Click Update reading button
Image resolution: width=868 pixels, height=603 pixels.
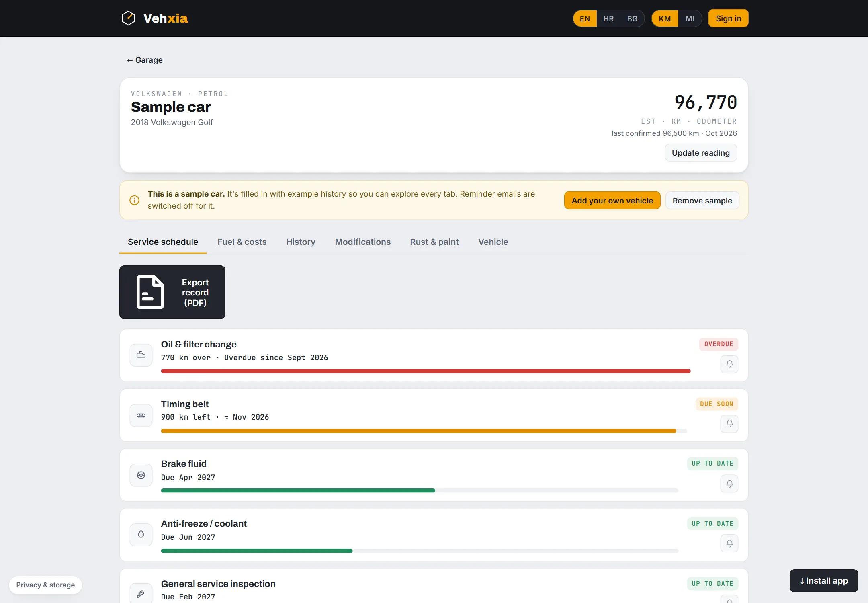point(700,153)
